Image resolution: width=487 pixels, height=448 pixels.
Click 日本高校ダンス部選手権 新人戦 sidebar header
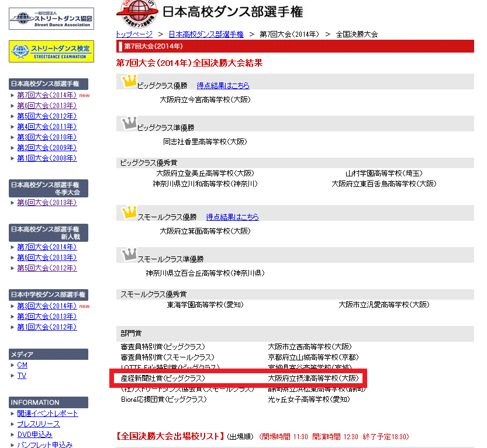(49, 232)
